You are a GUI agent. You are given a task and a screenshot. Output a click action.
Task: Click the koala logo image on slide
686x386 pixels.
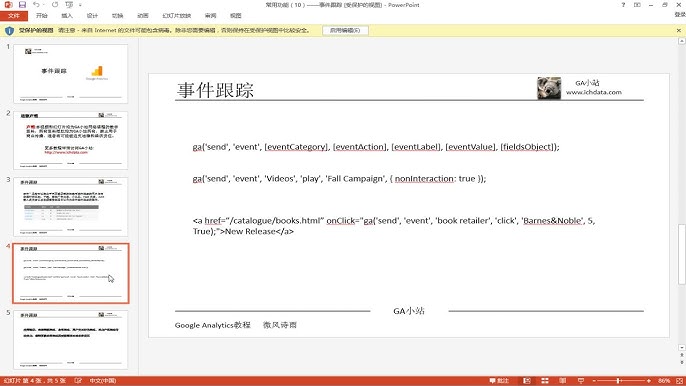(549, 88)
